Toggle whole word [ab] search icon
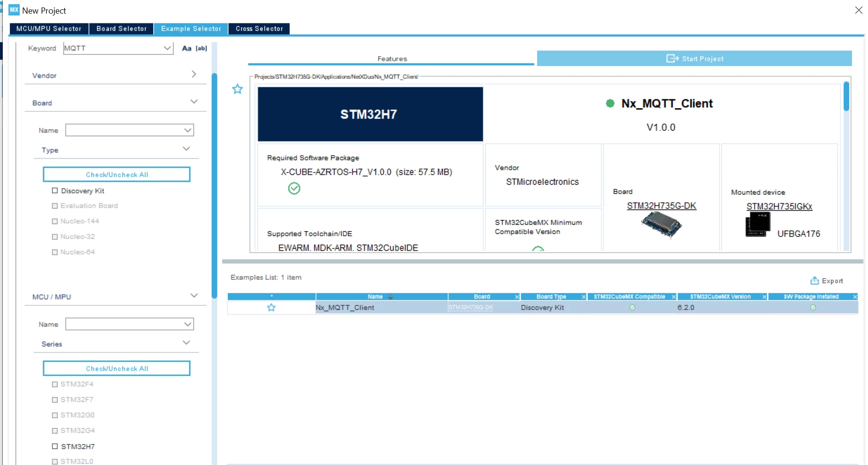 tap(201, 48)
